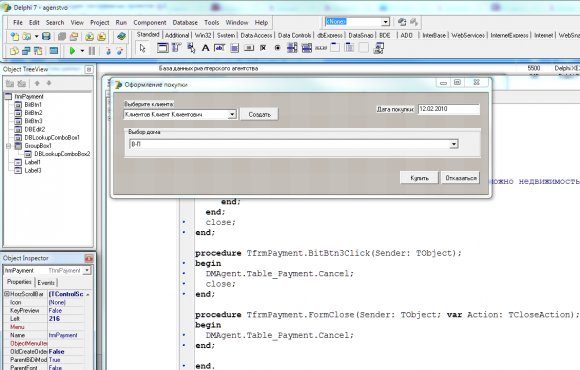Open the Component menu

click(149, 23)
